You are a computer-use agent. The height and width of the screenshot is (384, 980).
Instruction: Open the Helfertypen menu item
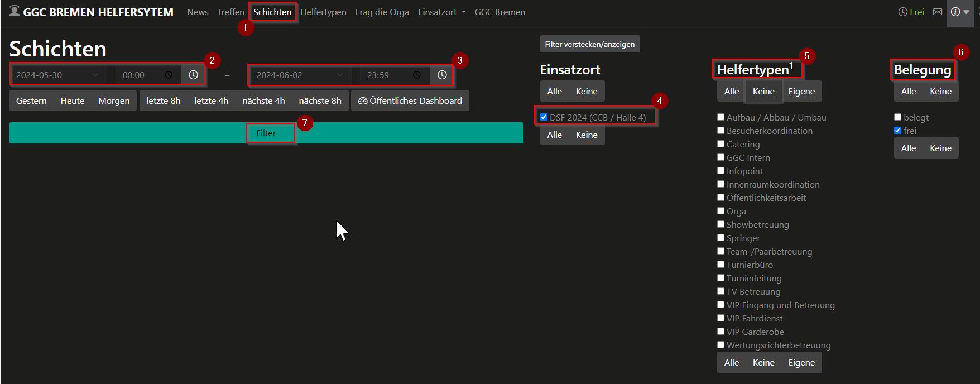tap(323, 12)
